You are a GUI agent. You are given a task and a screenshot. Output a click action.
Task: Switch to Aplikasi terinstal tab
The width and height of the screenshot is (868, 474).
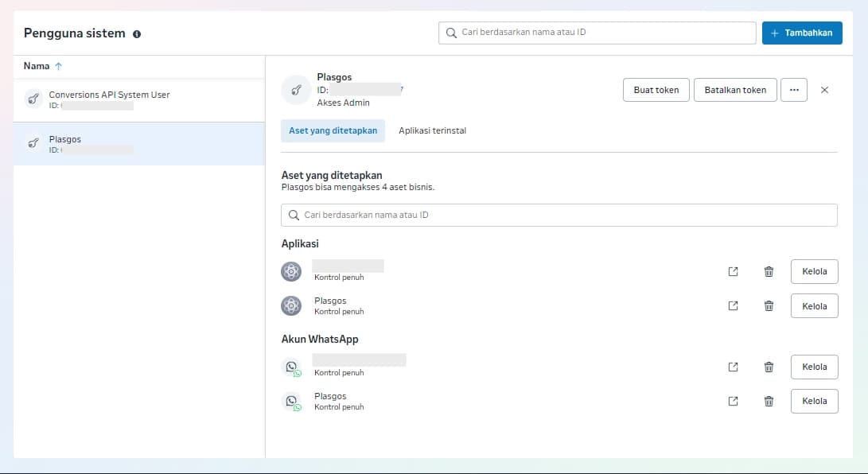[x=432, y=130]
